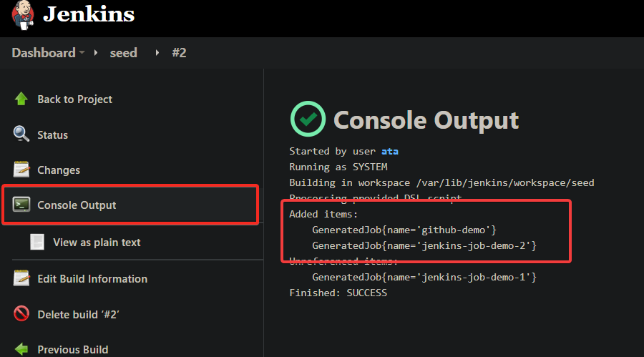Screen dimensions: 644x357
Task: Click the plain text document icon
Action: click(x=37, y=242)
